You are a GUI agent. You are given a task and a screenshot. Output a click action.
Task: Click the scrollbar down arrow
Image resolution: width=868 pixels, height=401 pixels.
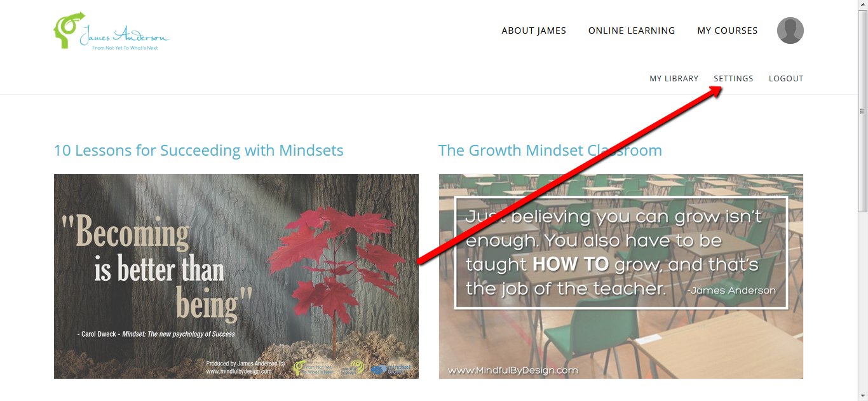click(862, 396)
